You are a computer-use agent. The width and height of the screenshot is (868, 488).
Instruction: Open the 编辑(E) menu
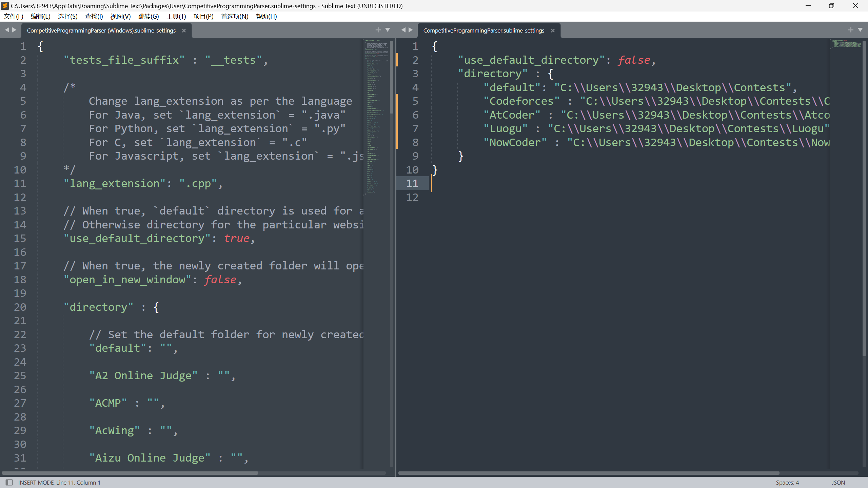click(x=40, y=16)
